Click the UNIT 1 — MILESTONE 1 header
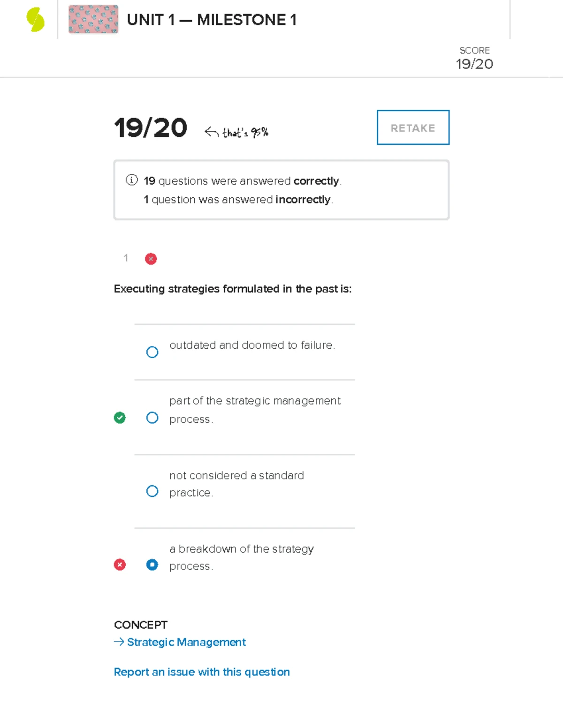 tap(212, 20)
